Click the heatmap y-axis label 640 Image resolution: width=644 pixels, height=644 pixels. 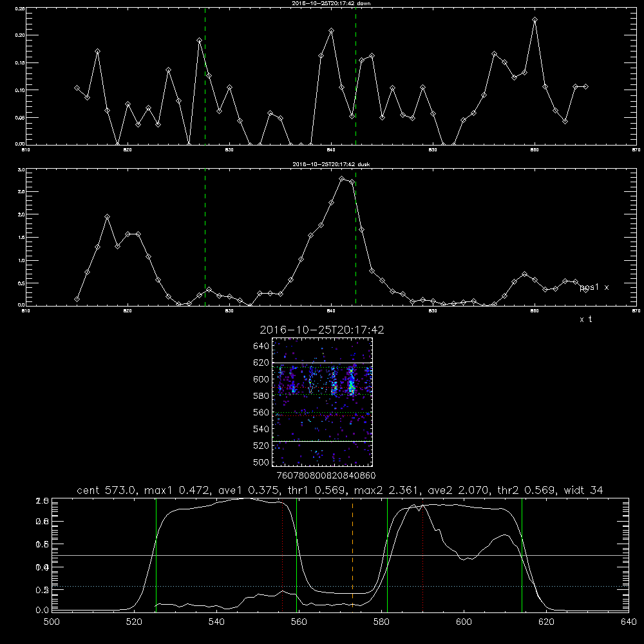(x=261, y=346)
